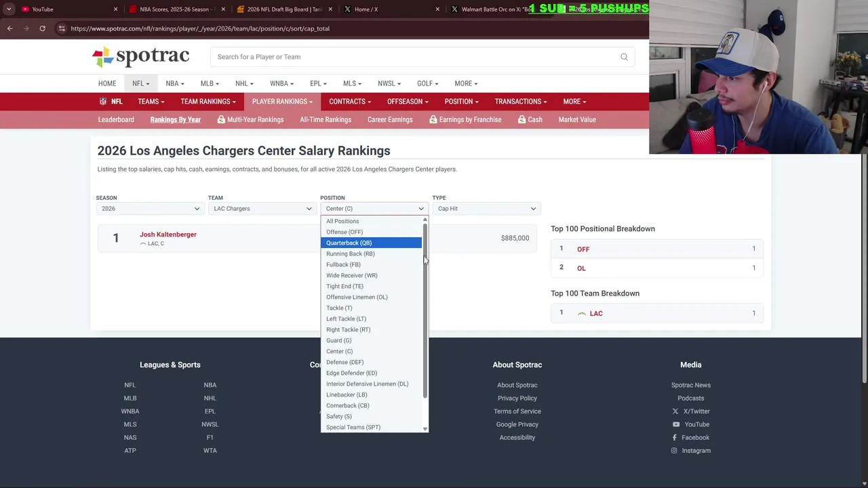
Task: Click the browser reload icon
Action: point(42,28)
